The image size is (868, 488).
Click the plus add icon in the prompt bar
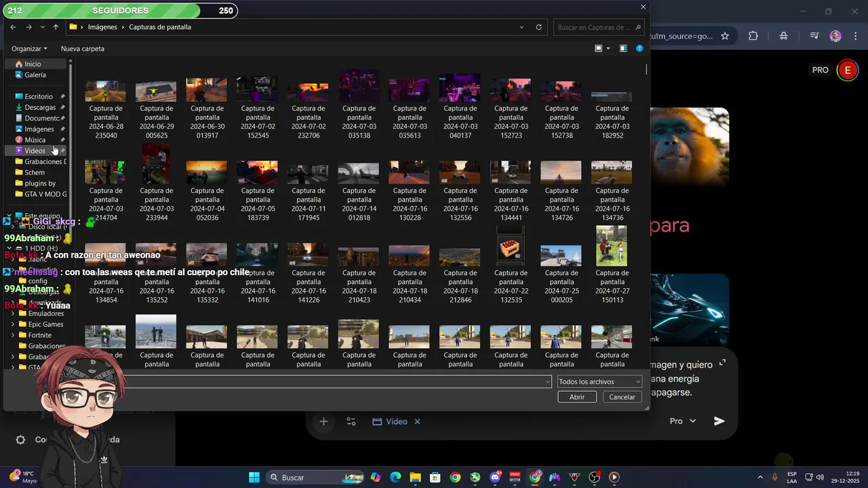(323, 422)
